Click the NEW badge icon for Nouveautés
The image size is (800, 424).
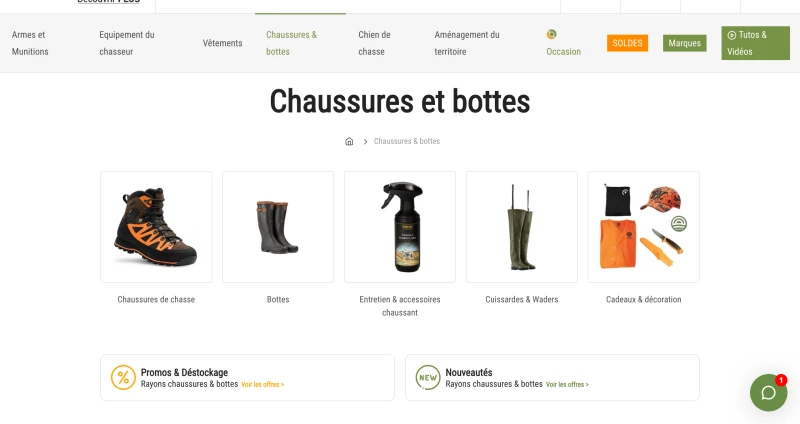coord(428,378)
